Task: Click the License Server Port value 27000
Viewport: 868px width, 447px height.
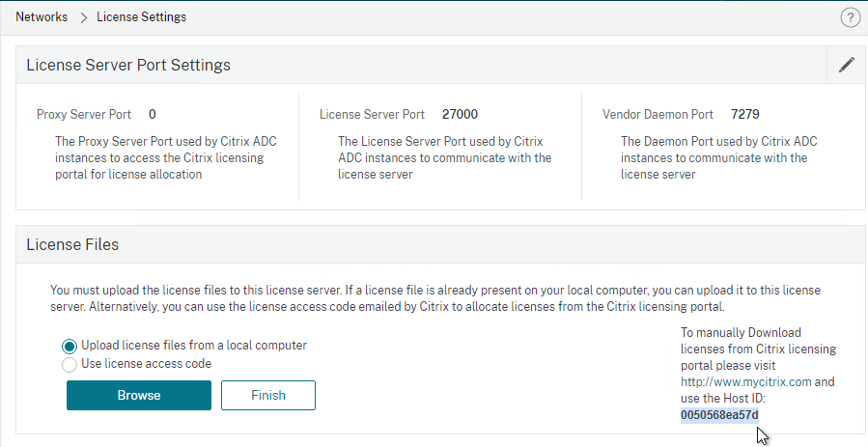Action: point(460,115)
